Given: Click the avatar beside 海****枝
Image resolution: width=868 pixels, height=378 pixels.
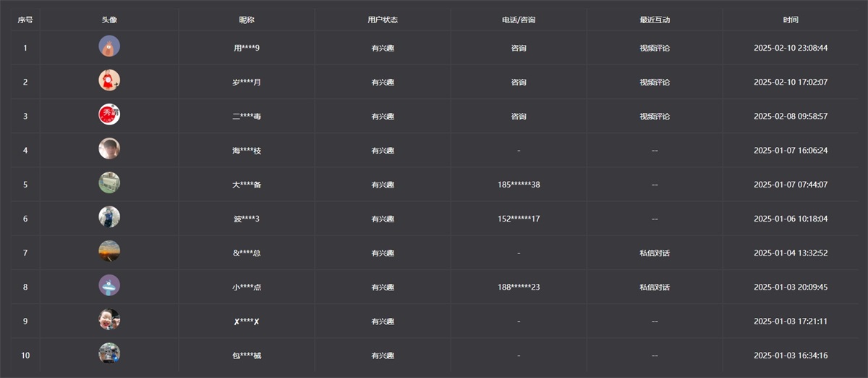Looking at the screenshot, I should [x=109, y=149].
